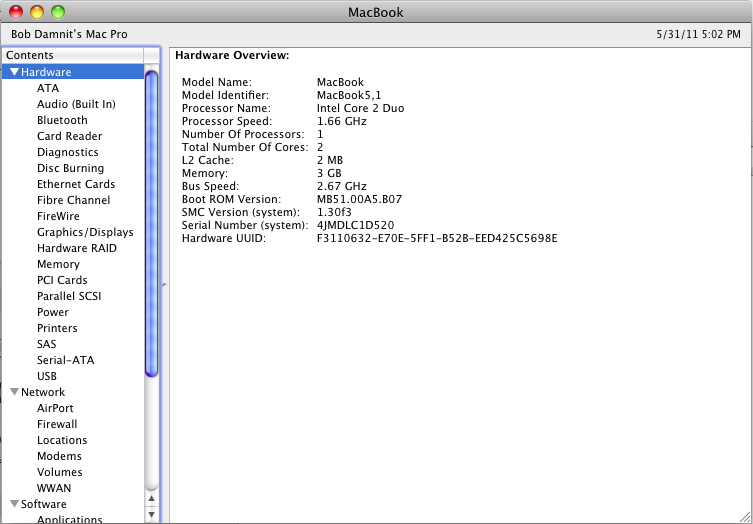Collapse the Network section triangle
753x524 pixels.
point(15,392)
